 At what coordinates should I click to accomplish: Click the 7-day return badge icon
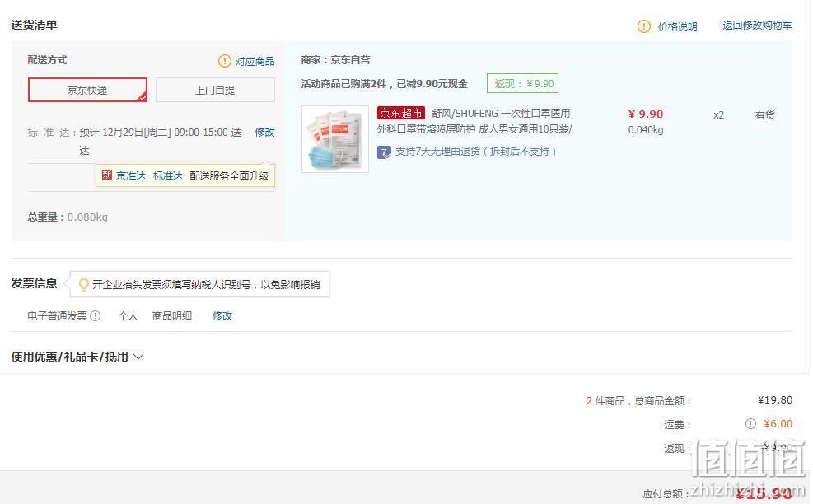click(x=384, y=152)
